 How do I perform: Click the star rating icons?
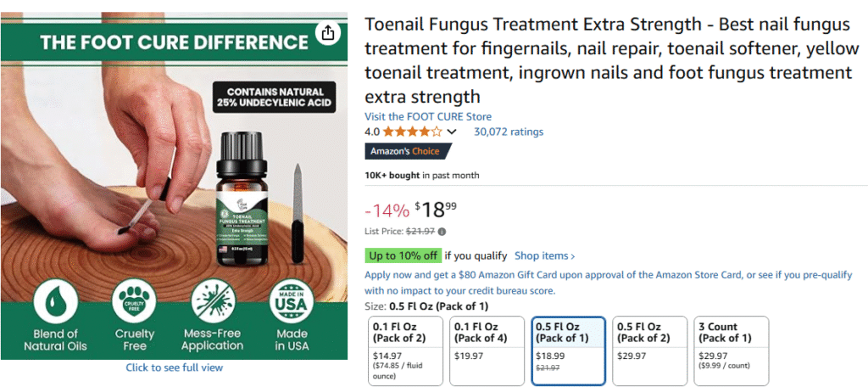click(413, 132)
